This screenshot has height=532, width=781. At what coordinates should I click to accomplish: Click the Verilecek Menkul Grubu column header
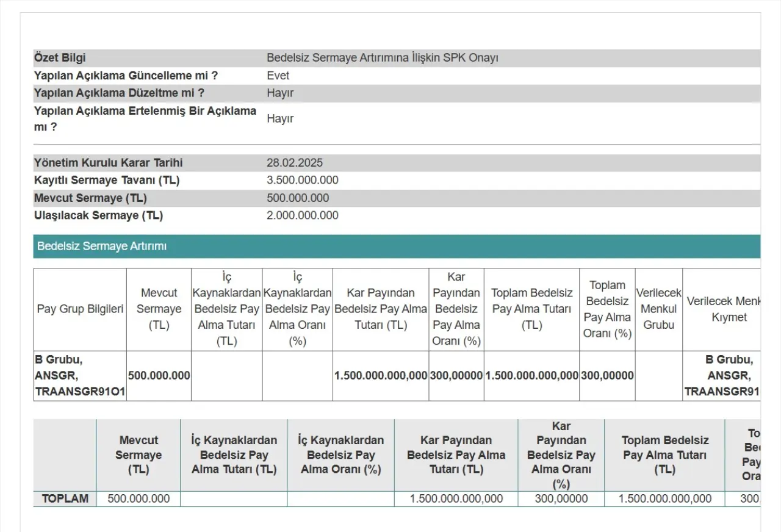[658, 309]
